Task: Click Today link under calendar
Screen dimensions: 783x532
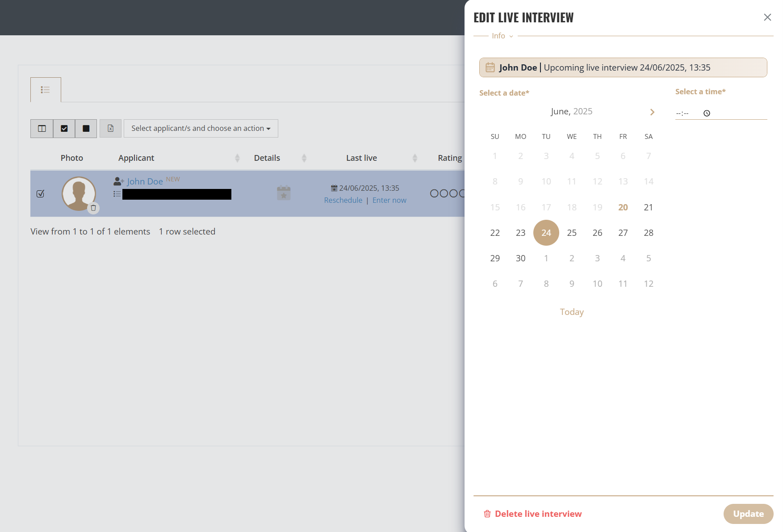Action: coord(572,312)
